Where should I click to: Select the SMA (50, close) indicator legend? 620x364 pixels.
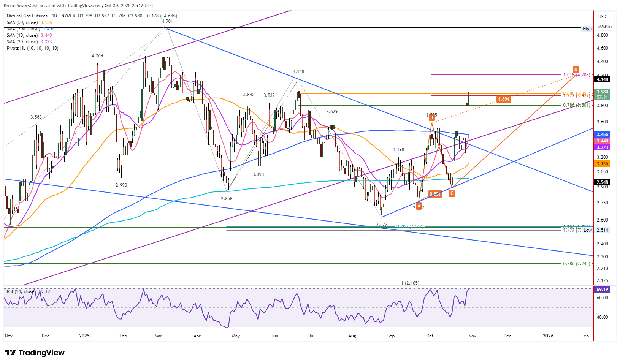click(x=29, y=22)
